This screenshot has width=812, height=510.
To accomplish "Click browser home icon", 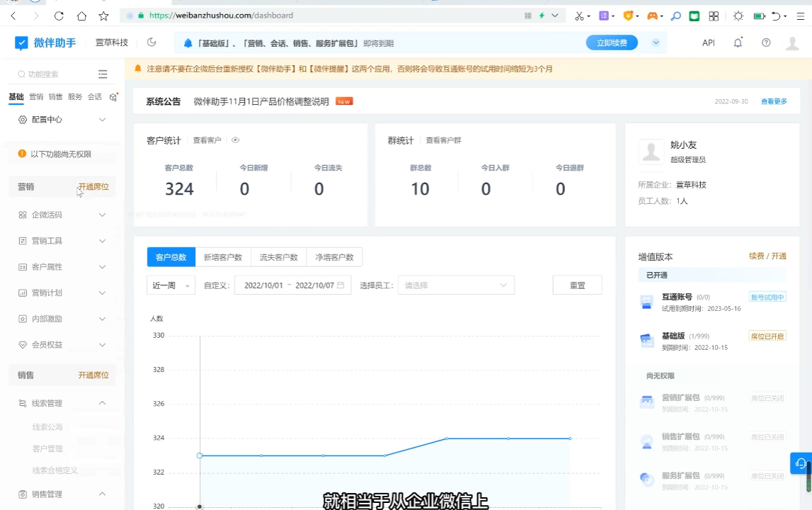I will pos(81,16).
